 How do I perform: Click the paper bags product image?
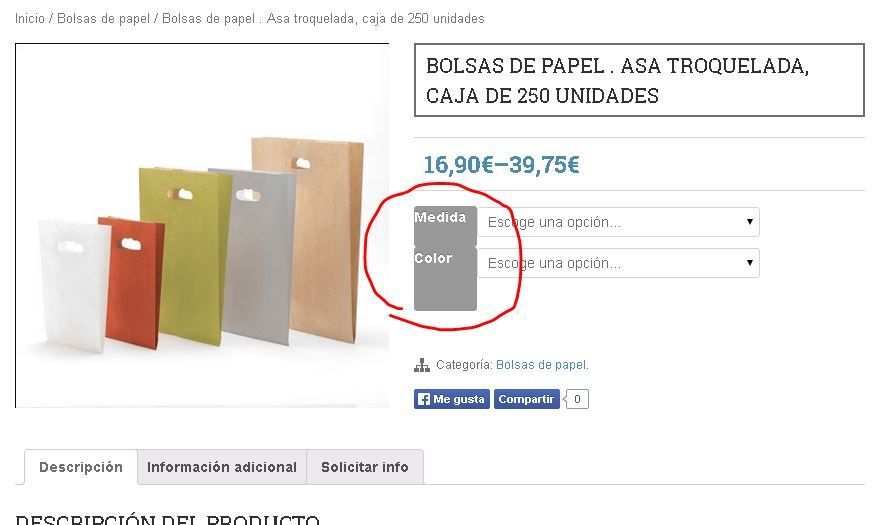[x=202, y=225]
